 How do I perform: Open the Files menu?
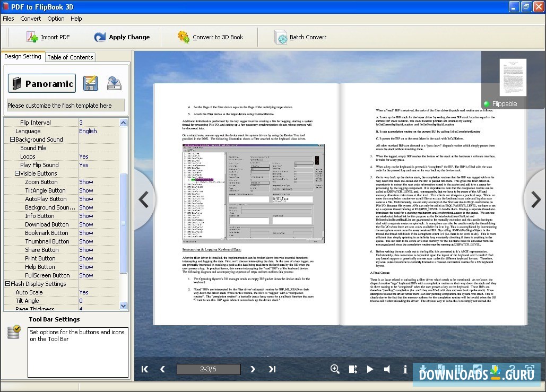coord(8,19)
